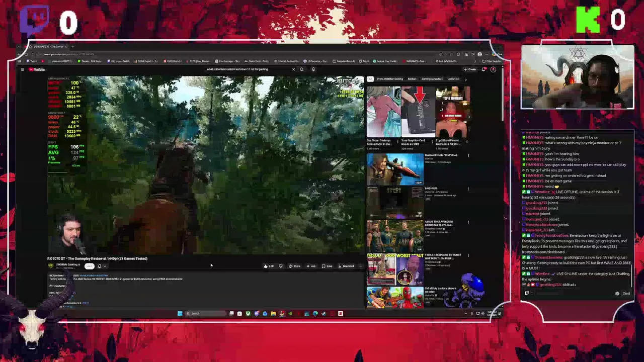Viewport: 644px width, 362px height.
Task: Click the video title 'RX 9070 XT - The Gameplay Review'
Action: (x=98, y=258)
